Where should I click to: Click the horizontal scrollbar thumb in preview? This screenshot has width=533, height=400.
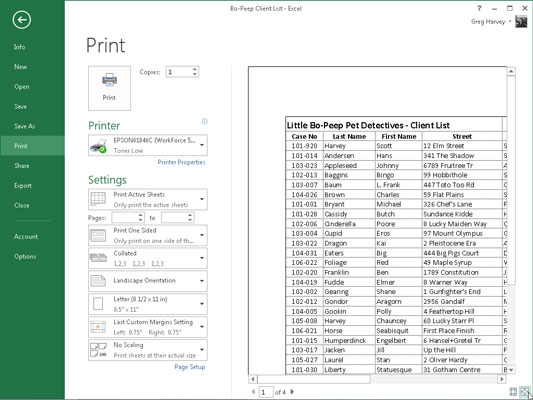tap(314, 379)
